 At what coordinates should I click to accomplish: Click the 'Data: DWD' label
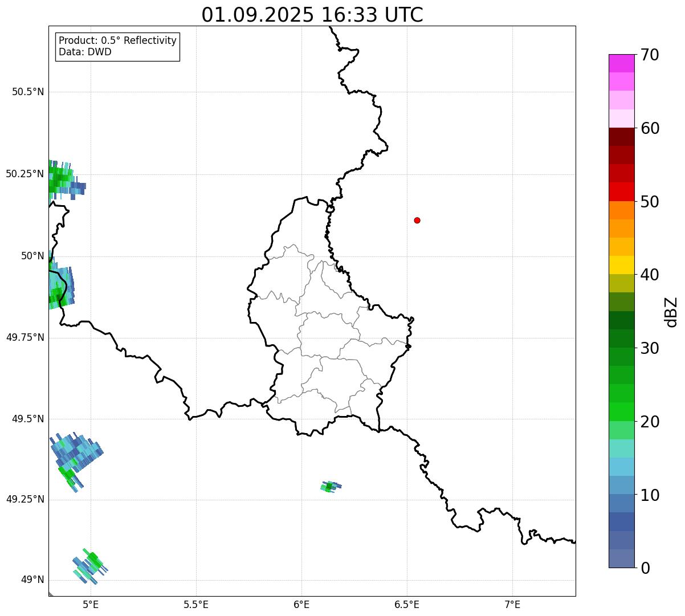pos(85,52)
